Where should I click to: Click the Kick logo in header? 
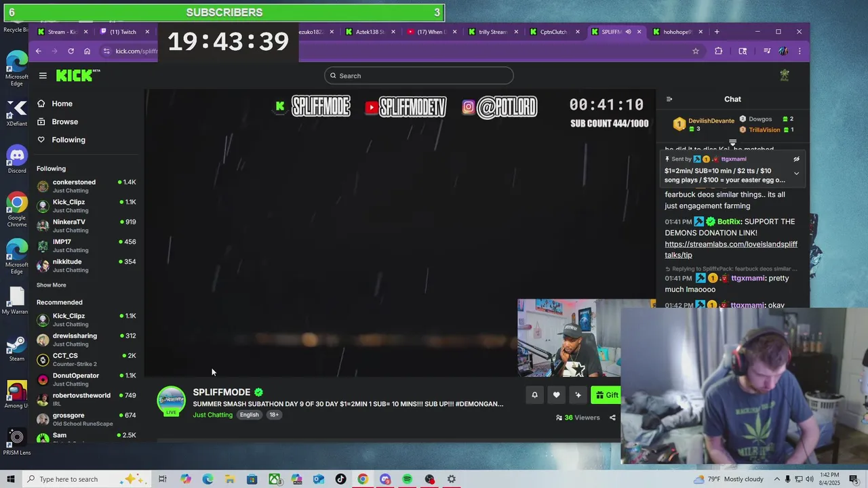[x=77, y=76]
